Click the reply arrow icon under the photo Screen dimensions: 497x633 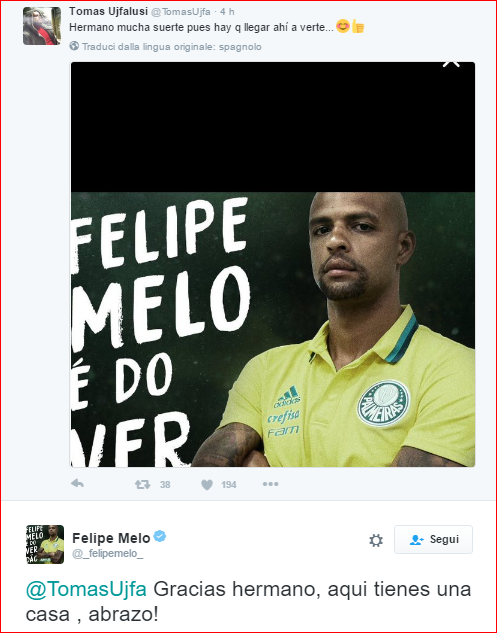(x=77, y=483)
